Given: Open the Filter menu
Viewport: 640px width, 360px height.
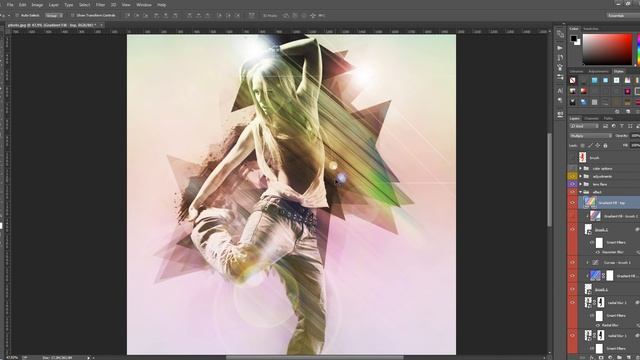Looking at the screenshot, I should point(100,5).
